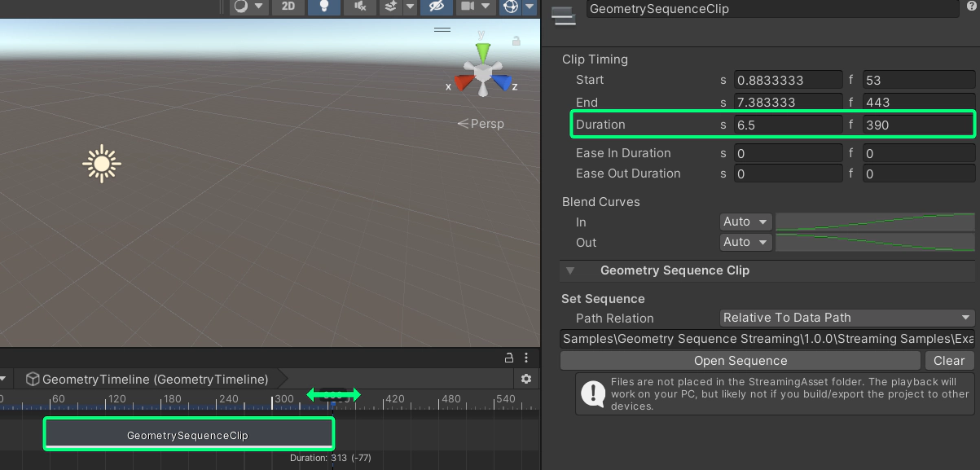Click the Duration seconds input field
The width and height of the screenshot is (980, 470).
[788, 125]
